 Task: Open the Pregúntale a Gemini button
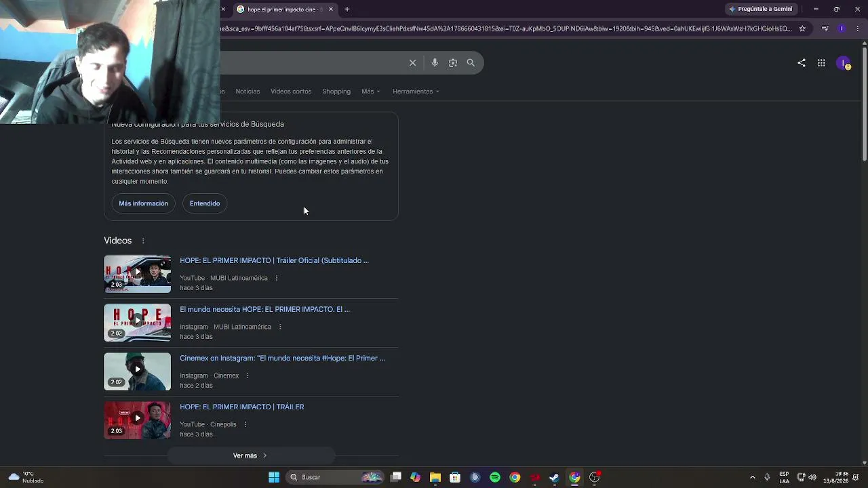[x=760, y=9]
